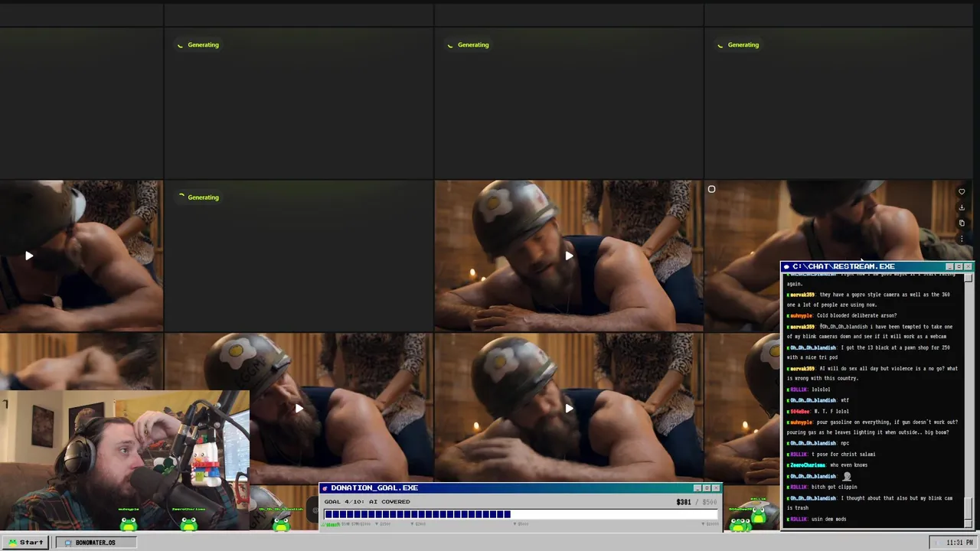Click R3LL1K's 'lololol' chat message

click(x=808, y=390)
